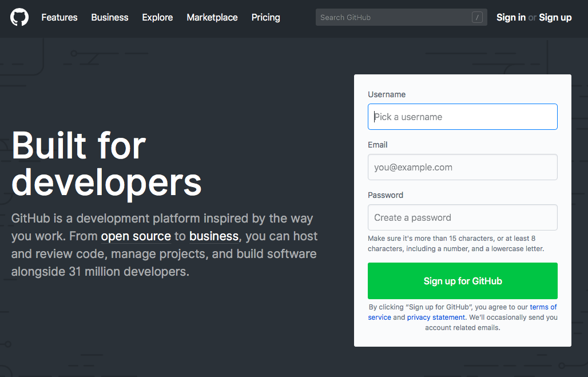Screen dimensions: 588x377
Task: Click the Username label
Action: (x=387, y=94)
